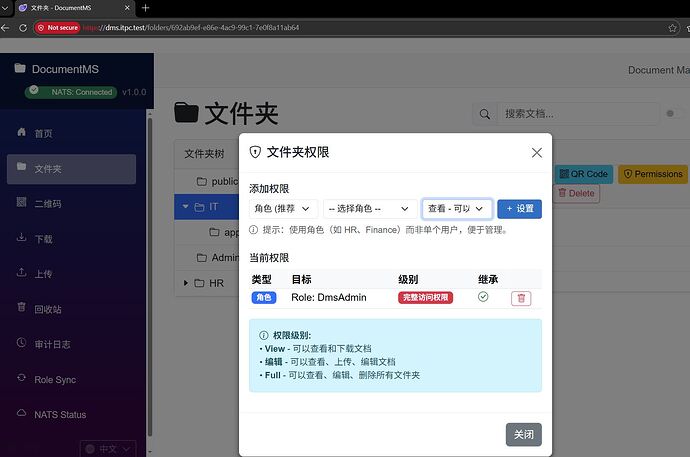This screenshot has height=457, width=690.
Task: Click the 级别 column header
Action: (x=408, y=279)
